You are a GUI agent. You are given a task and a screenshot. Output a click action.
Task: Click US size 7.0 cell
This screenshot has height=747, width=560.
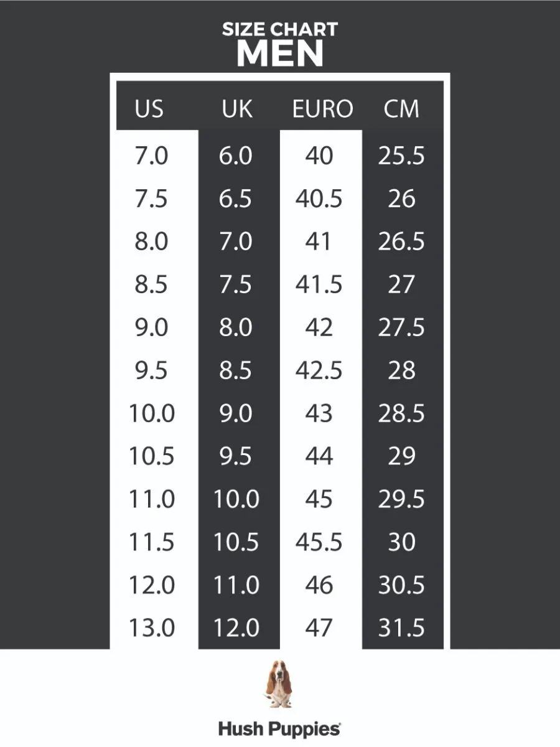tap(151, 156)
